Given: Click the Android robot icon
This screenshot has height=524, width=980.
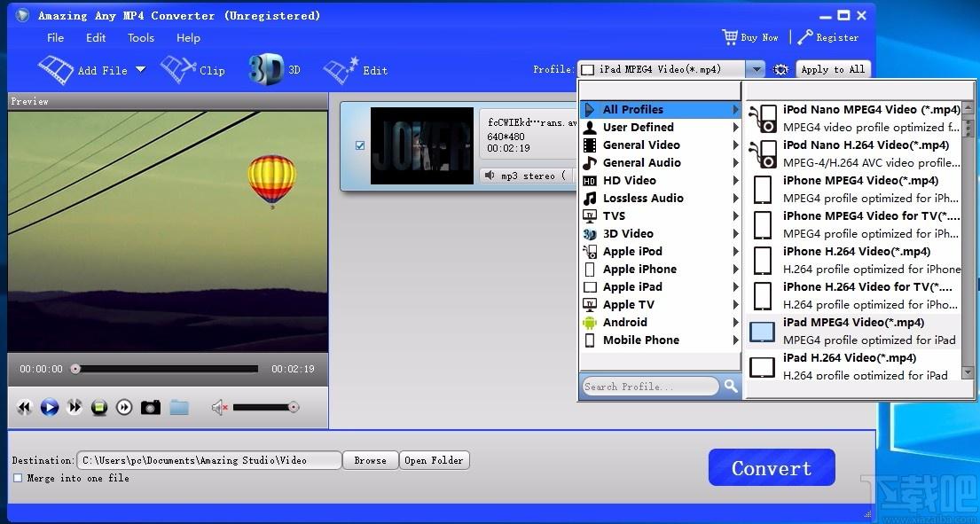Looking at the screenshot, I should point(590,322).
